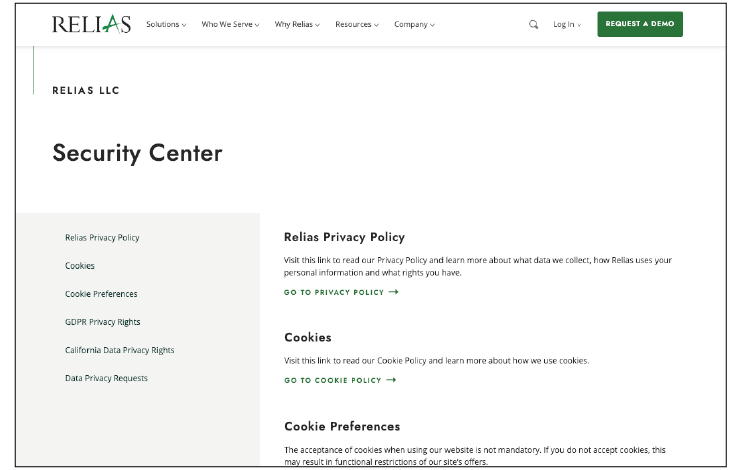Viewport: 742px width, 470px height.
Task: Click the RELIAS LLC label
Action: click(86, 90)
